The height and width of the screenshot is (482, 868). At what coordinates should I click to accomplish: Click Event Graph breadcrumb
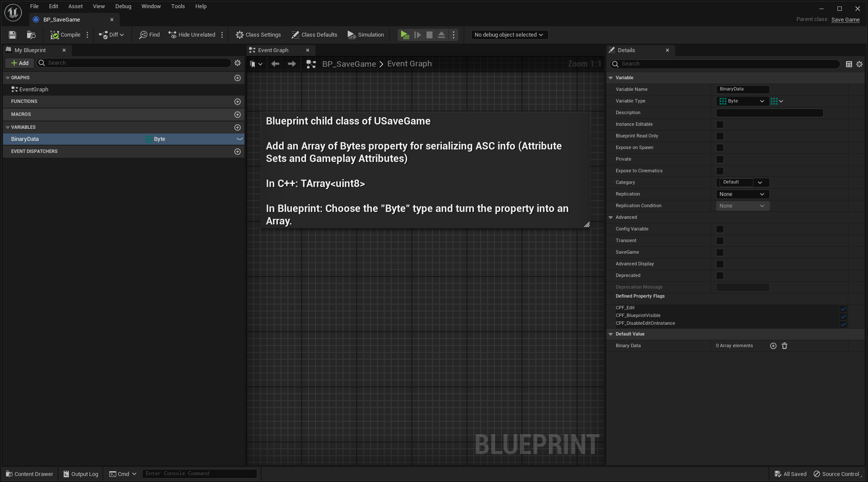pyautogui.click(x=409, y=64)
